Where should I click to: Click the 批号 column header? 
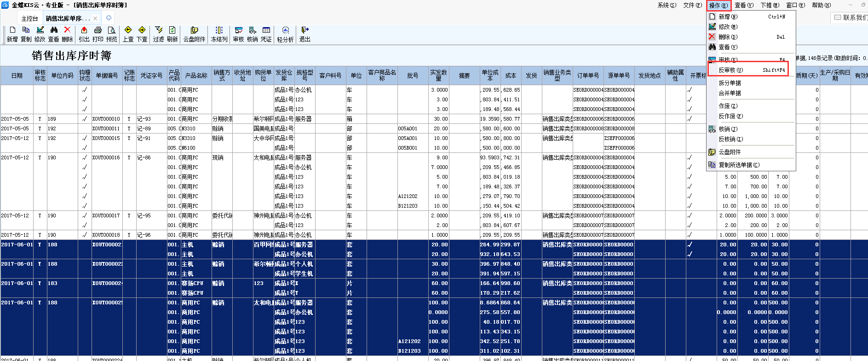[413, 76]
